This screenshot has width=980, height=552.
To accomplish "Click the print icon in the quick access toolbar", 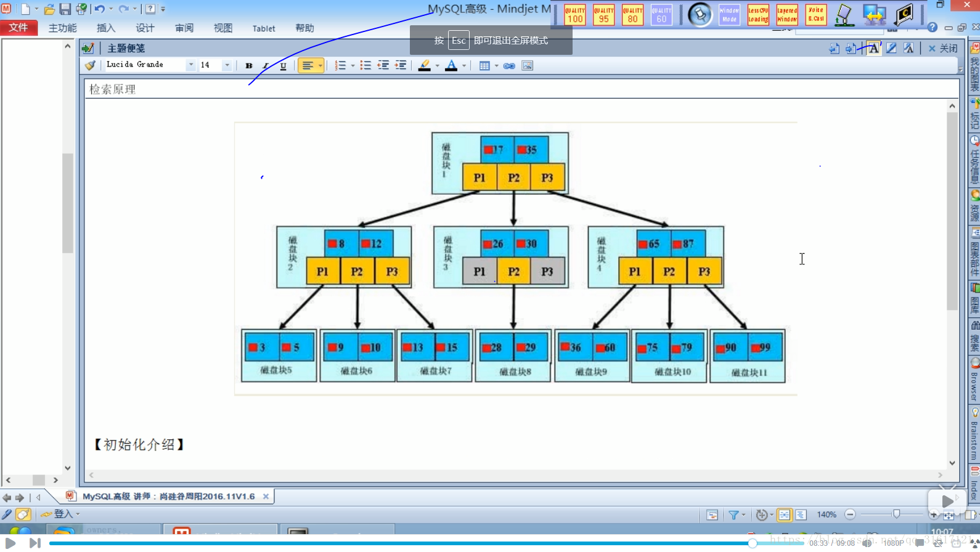I will [x=81, y=9].
